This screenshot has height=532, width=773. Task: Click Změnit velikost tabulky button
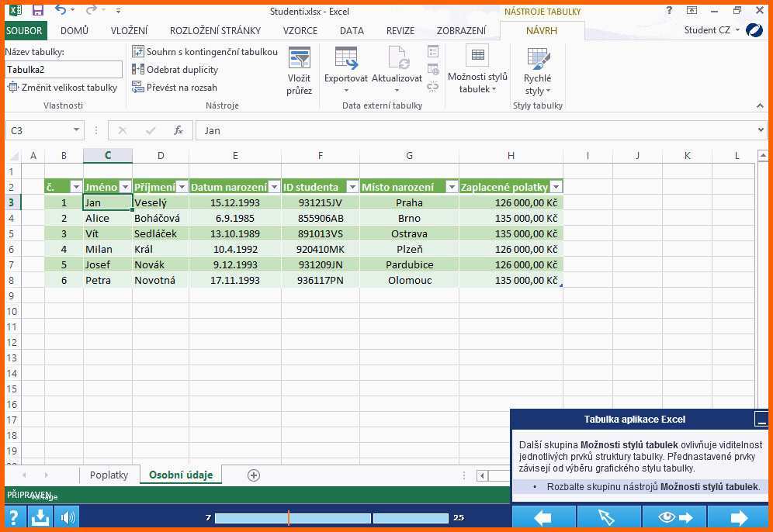point(62,88)
